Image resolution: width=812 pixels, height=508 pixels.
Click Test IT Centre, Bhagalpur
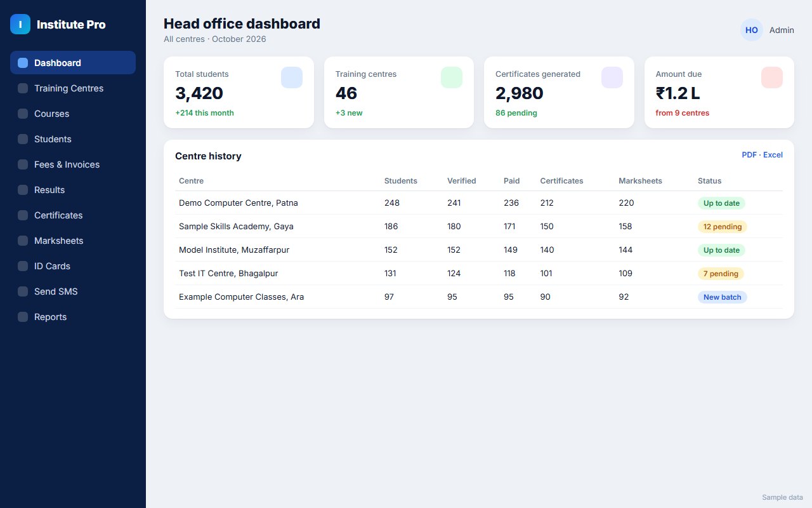click(x=228, y=274)
